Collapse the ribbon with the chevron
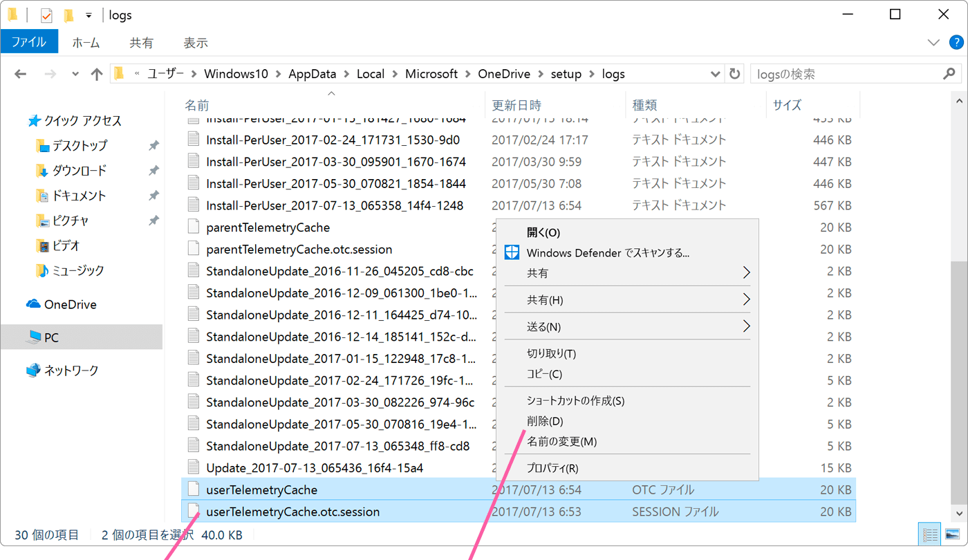The width and height of the screenshot is (968, 560). (x=933, y=43)
